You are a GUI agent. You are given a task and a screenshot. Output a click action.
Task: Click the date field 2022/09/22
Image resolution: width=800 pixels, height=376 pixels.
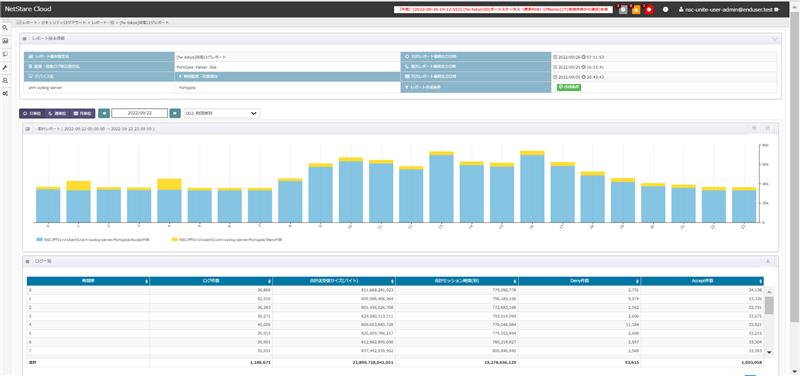click(x=140, y=113)
